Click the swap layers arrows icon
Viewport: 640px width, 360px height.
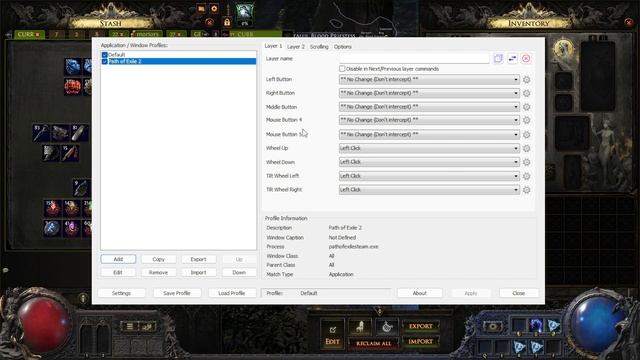pos(512,59)
